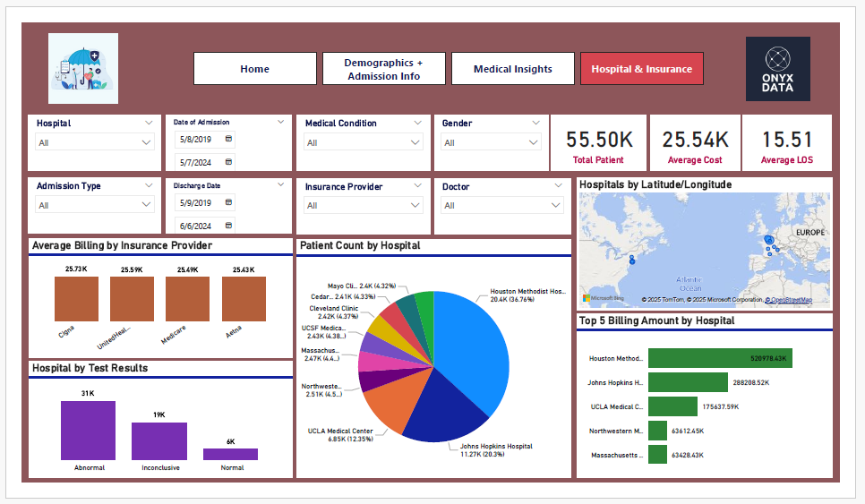865x504 pixels.
Task: Select the Massachusetts 63428.43K billing bar
Action: 657,455
